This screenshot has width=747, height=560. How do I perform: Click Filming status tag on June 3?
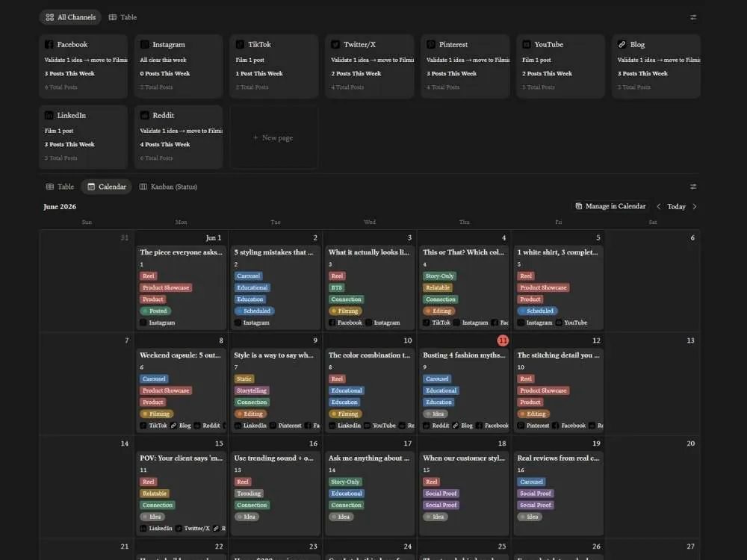[x=345, y=311]
